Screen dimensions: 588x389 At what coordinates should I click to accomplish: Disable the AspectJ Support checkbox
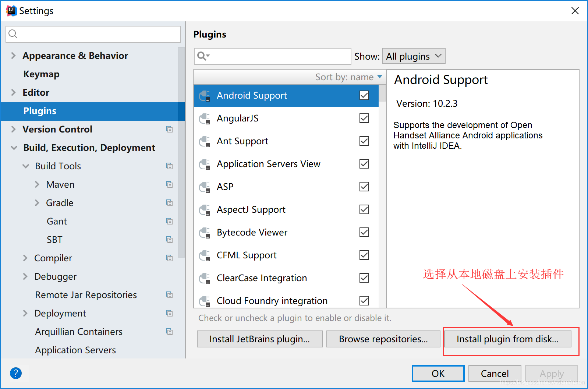click(x=364, y=210)
